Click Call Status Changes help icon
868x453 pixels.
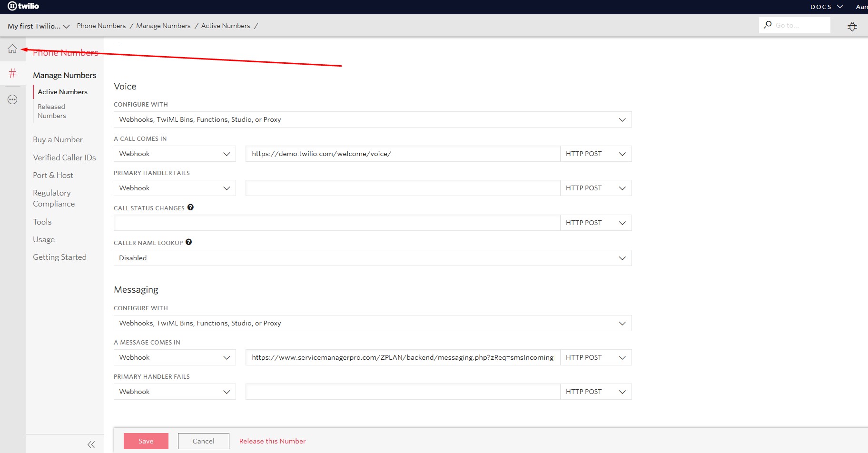coord(190,207)
